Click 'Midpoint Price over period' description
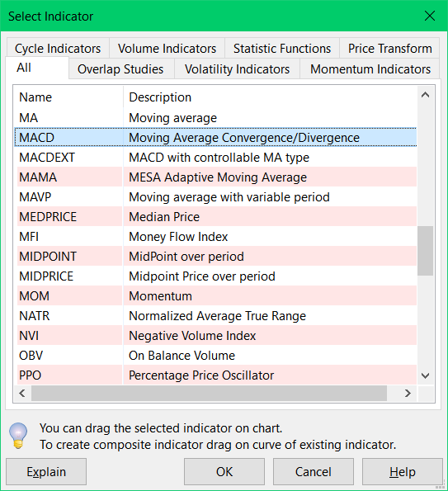The image size is (448, 491). point(202,276)
